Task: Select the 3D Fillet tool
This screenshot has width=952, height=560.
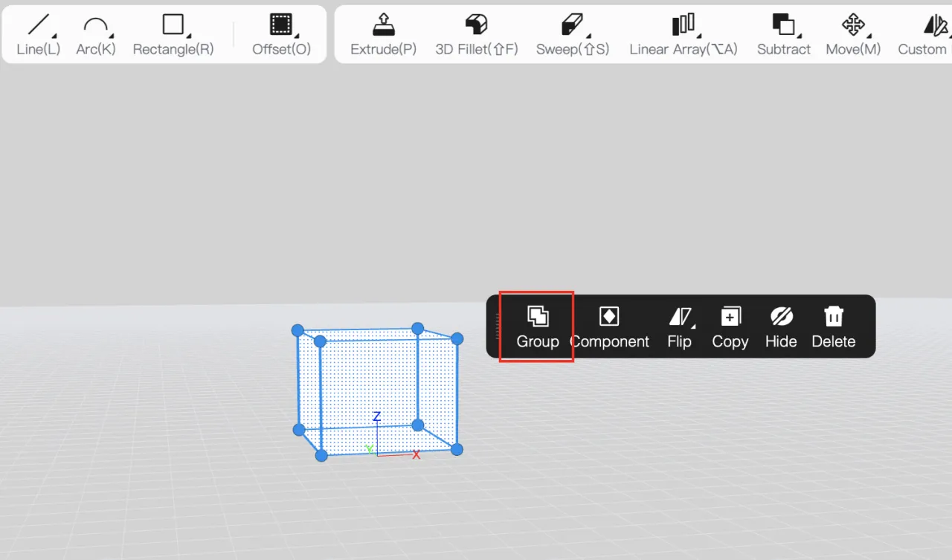Action: 476,34
